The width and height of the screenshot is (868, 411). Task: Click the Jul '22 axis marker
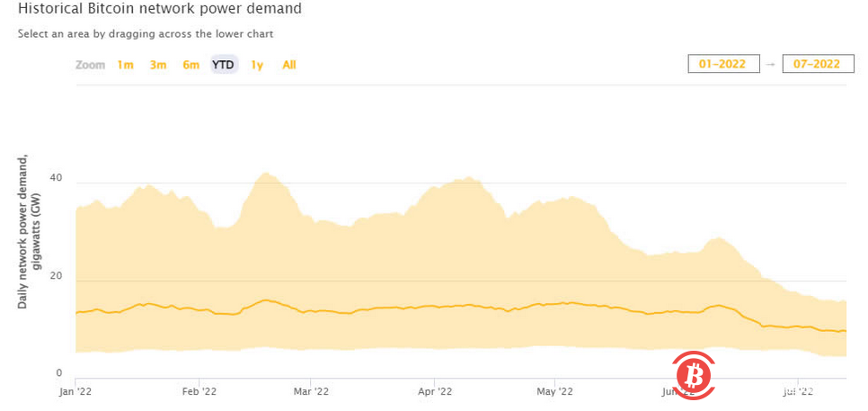point(797,392)
